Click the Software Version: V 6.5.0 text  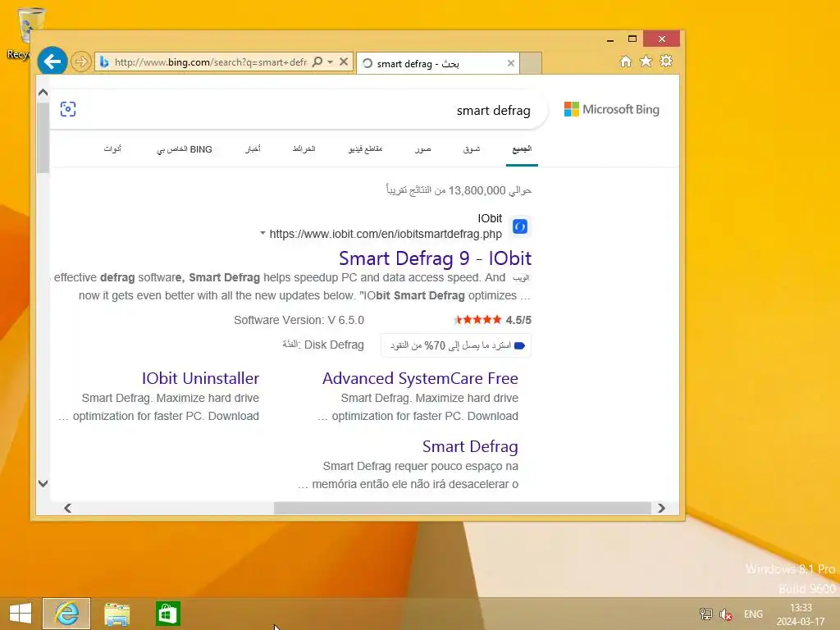[x=299, y=321]
